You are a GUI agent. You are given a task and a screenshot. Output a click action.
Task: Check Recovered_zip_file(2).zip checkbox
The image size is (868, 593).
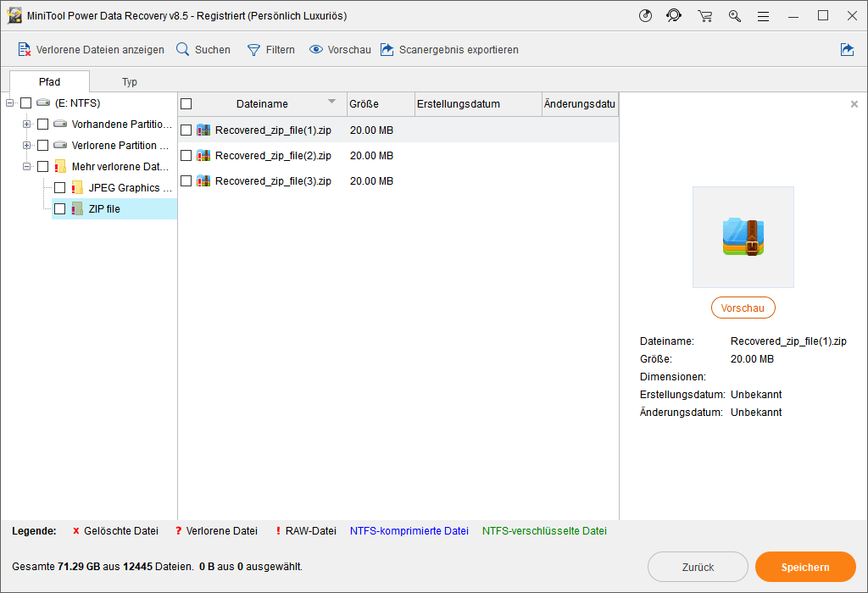(186, 155)
